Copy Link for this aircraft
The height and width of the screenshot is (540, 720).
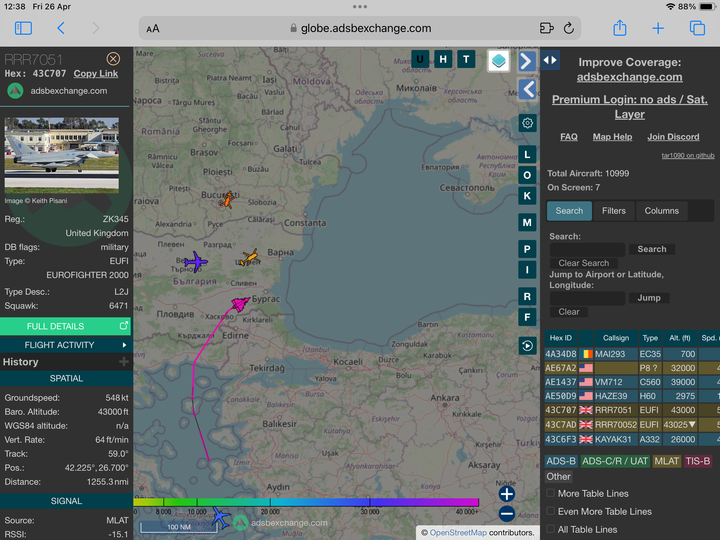96,73
